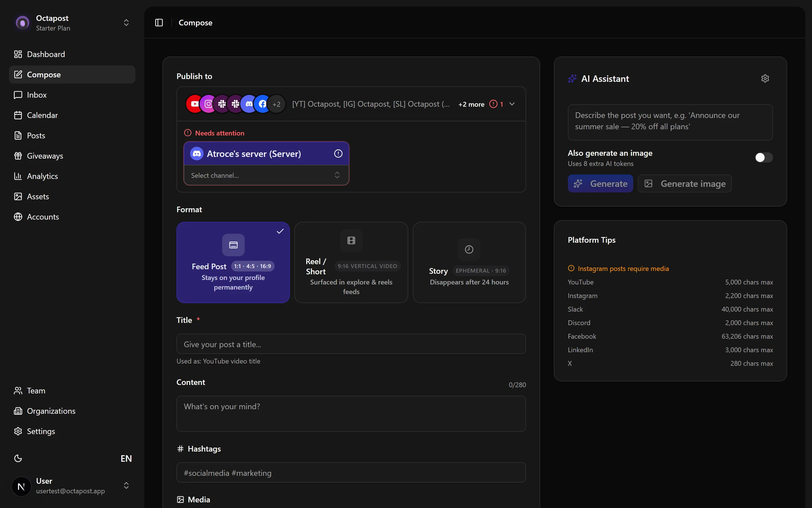Click the AI Assistant sparkle icon
Screen dimensions: 812x508
point(572,79)
